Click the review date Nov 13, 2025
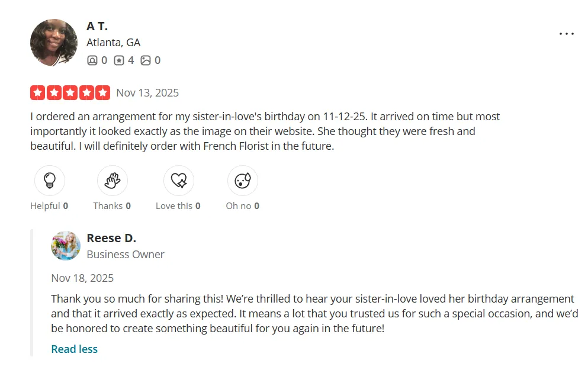 click(x=147, y=92)
